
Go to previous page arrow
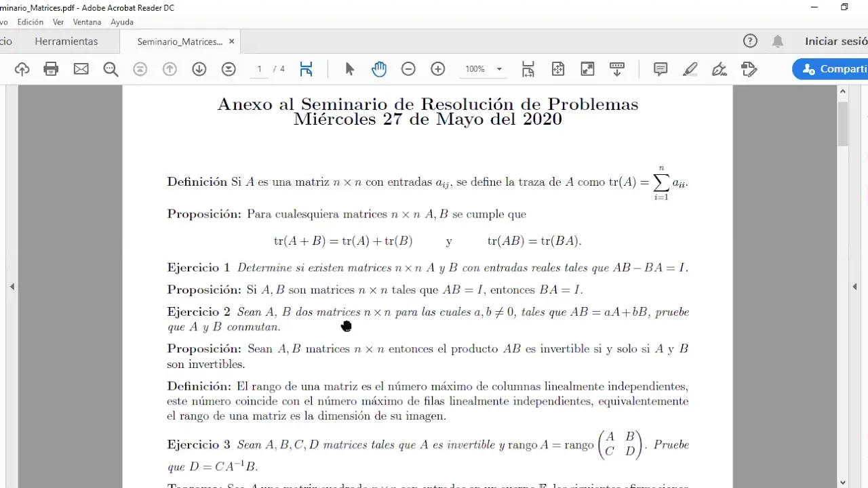click(x=170, y=69)
